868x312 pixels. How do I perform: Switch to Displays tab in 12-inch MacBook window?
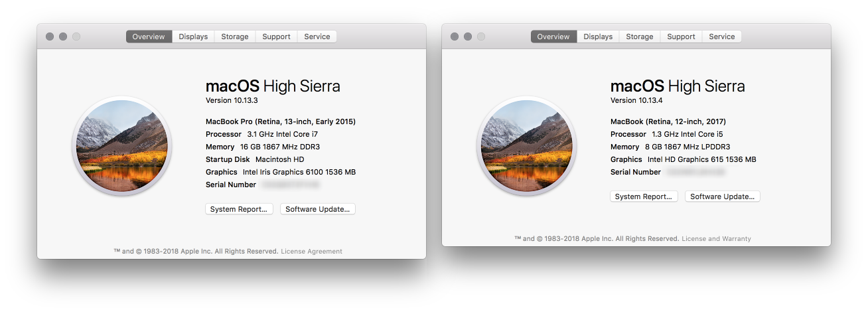(598, 37)
